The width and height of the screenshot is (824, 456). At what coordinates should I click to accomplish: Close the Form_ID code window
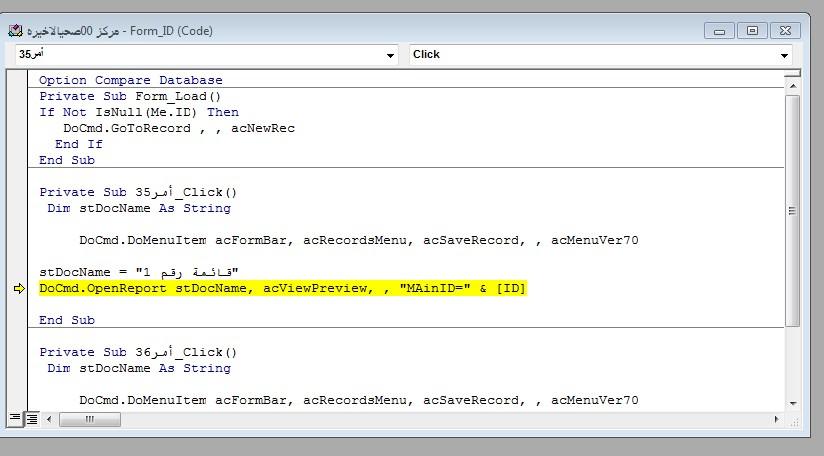coord(784,31)
